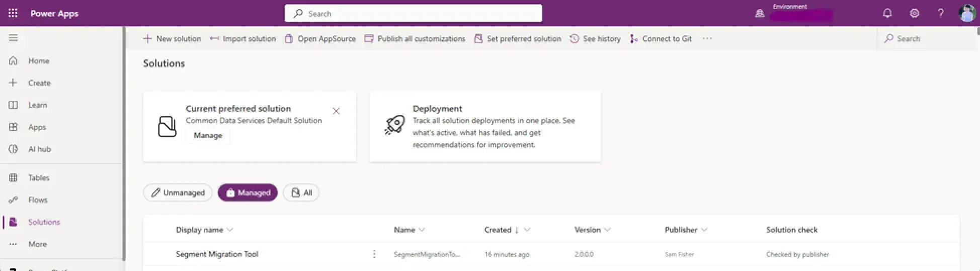The height and width of the screenshot is (271, 980).
Task: Click New solution
Action: 172,39
